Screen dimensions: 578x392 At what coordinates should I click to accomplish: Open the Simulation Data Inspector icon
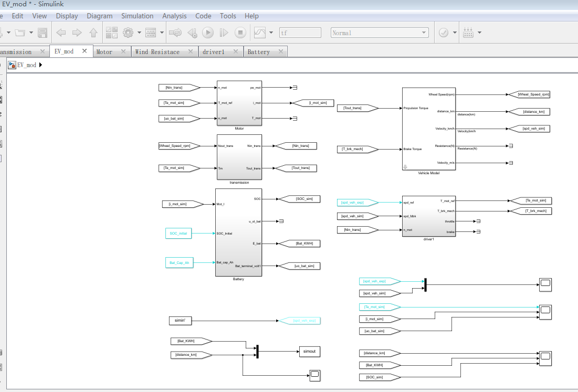pos(259,33)
